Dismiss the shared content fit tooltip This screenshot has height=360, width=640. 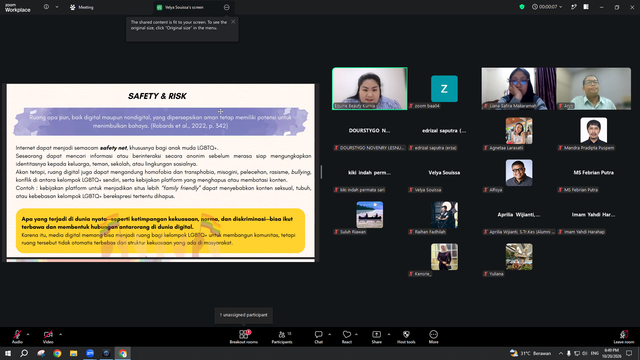coord(233,22)
